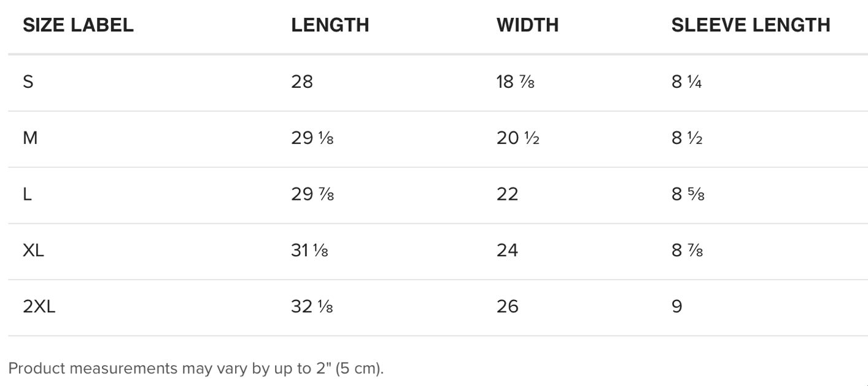
Task: Select the XL size label cell
Action: (33, 251)
